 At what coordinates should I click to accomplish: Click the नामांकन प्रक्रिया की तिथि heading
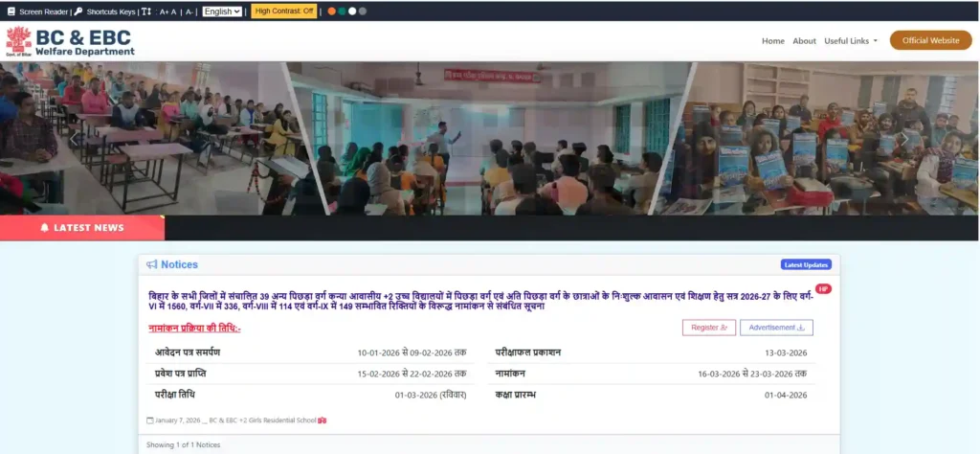coord(194,329)
